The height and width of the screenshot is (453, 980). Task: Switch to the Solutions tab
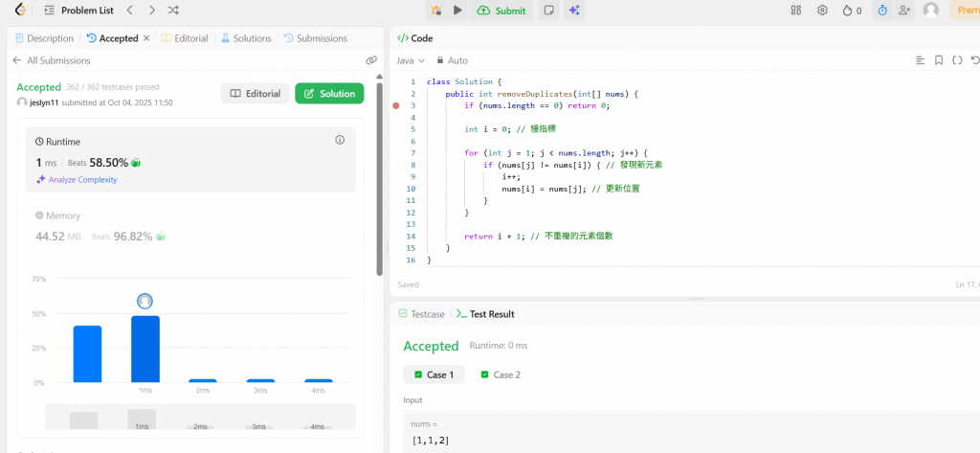coord(246,38)
